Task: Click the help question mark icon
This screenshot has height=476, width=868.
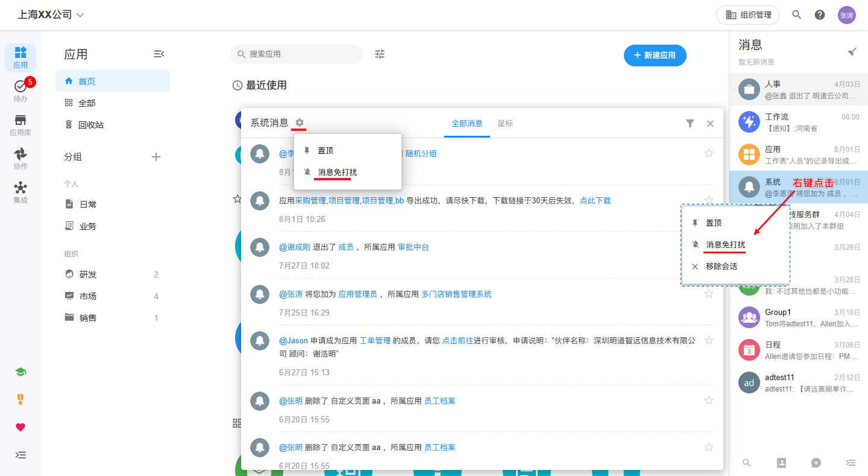Action: point(820,15)
